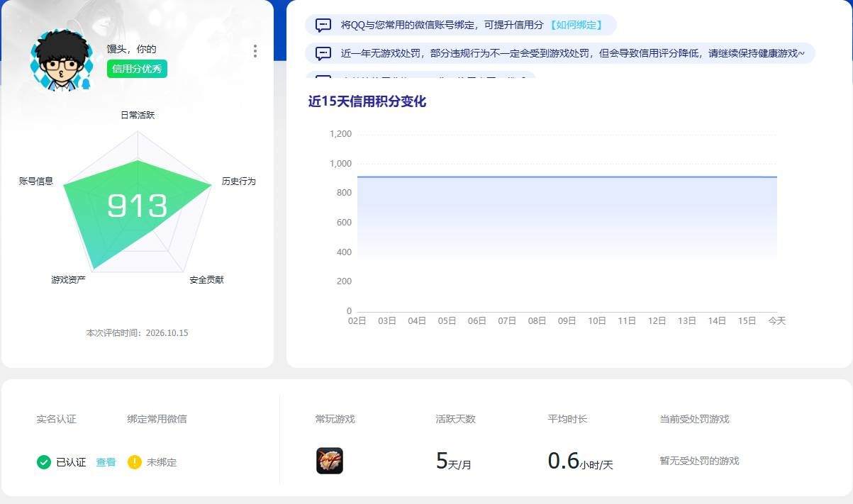Select the 历史行为 radar label
Screen dimensions: 853x504
[239, 181]
